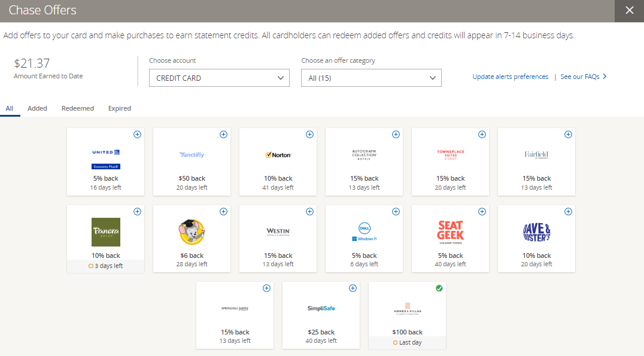
Task: Switch to the Added tab
Action: (x=37, y=108)
